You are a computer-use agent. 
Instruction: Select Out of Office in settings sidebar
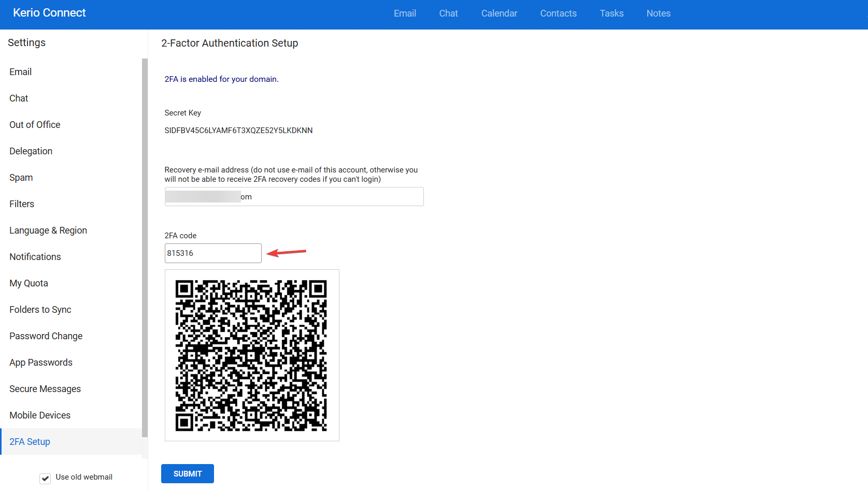point(35,125)
